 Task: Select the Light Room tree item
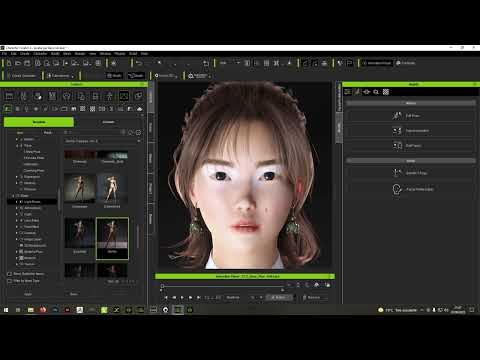[x=32, y=202]
